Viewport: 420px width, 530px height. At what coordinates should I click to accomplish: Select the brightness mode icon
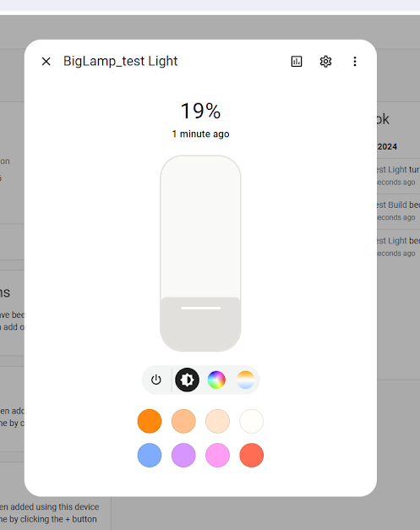[187, 380]
